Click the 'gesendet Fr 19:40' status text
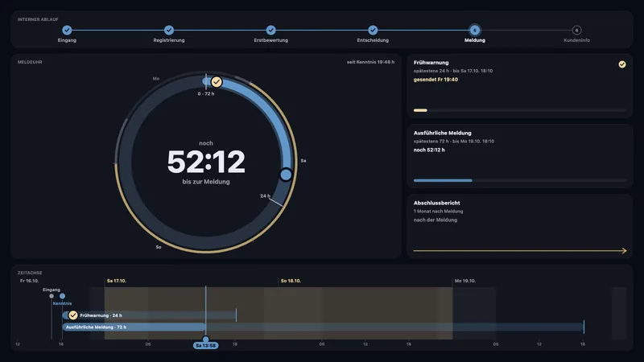644x362 pixels. coord(436,80)
